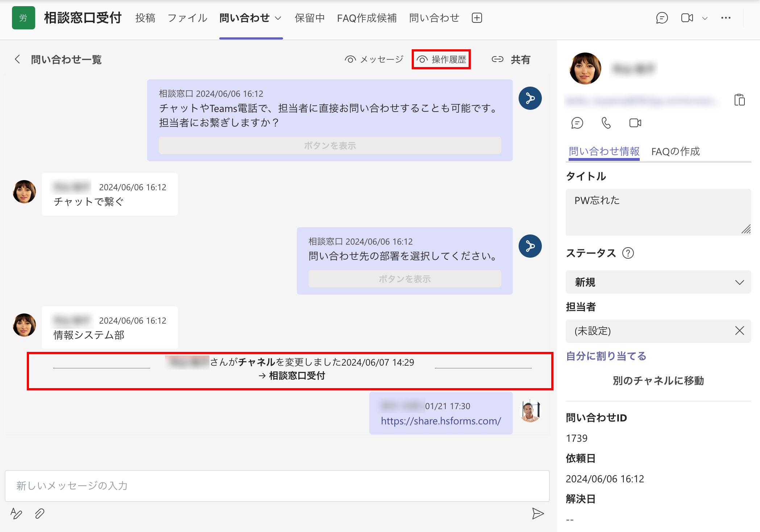The width and height of the screenshot is (760, 532).
Task: Click the 情報システム部 message text
Action: click(x=89, y=335)
